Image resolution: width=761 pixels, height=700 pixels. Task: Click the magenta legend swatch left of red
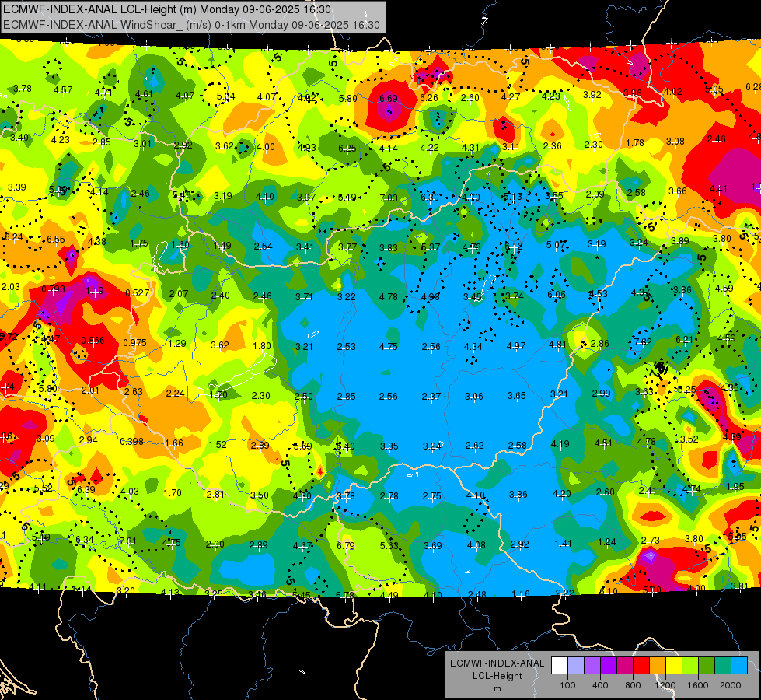click(x=625, y=665)
